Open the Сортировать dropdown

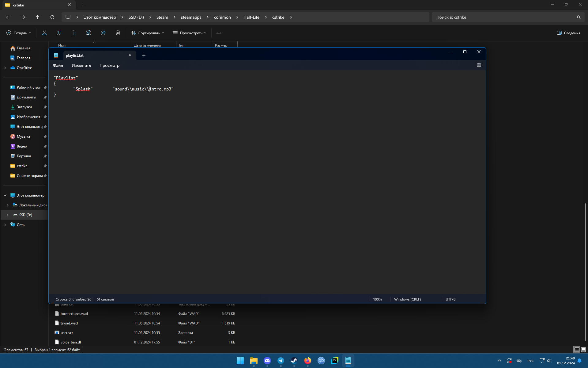tap(148, 33)
